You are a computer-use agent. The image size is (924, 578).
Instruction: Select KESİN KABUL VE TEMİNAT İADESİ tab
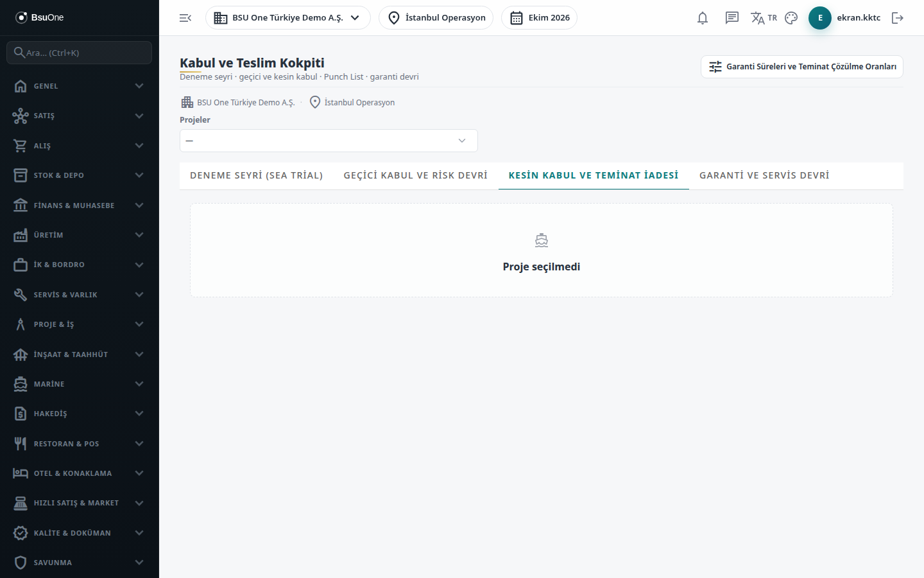594,175
